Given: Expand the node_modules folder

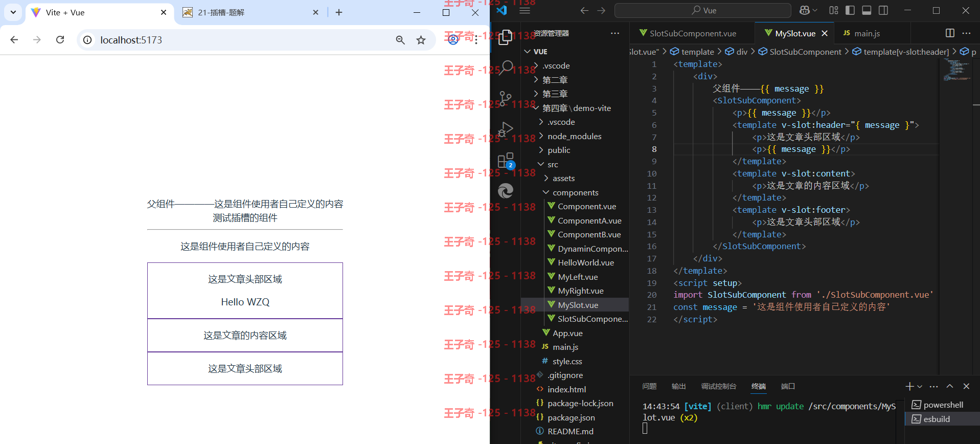Looking at the screenshot, I should tap(575, 136).
